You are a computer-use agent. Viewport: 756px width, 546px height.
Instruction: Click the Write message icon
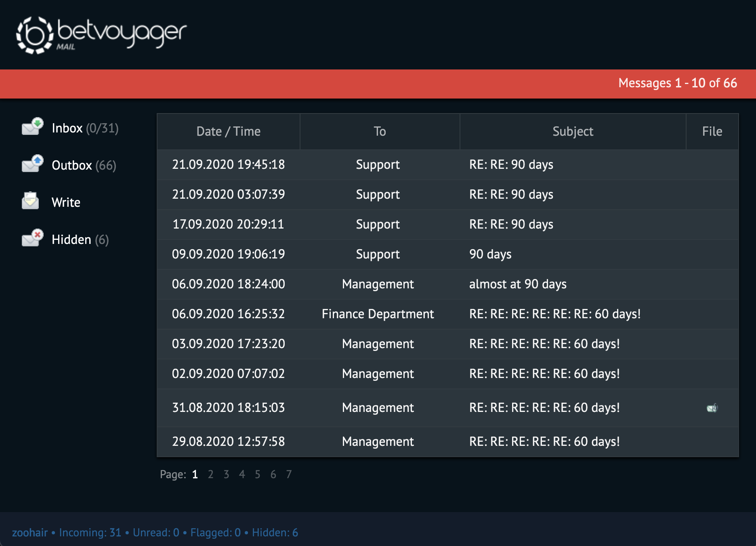click(30, 201)
